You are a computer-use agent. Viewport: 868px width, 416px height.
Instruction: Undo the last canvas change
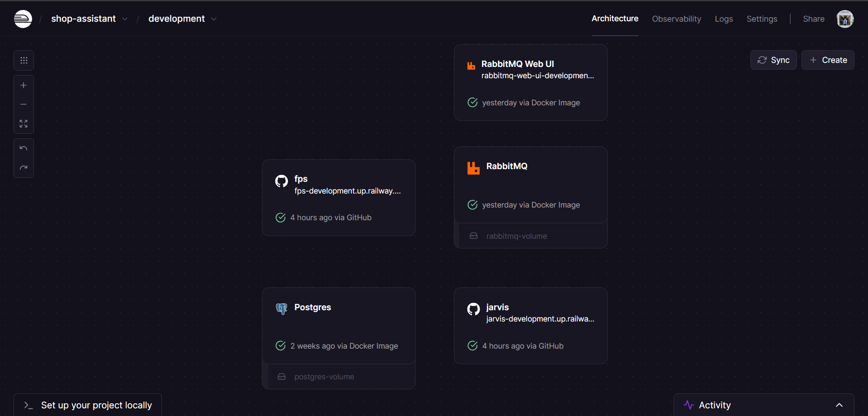(x=24, y=148)
